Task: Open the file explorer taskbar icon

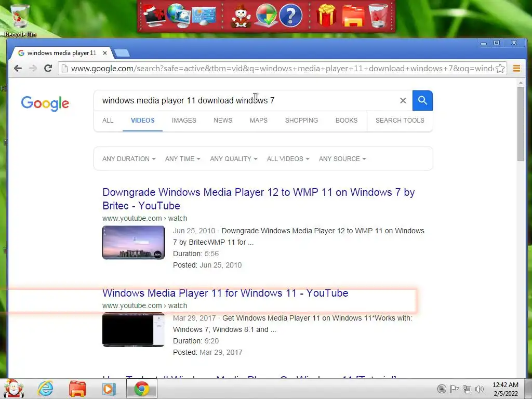Action: pos(77,389)
